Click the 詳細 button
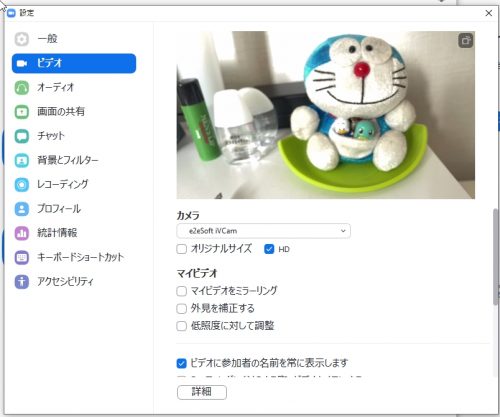Image resolution: width=500 pixels, height=417 pixels. (x=202, y=392)
